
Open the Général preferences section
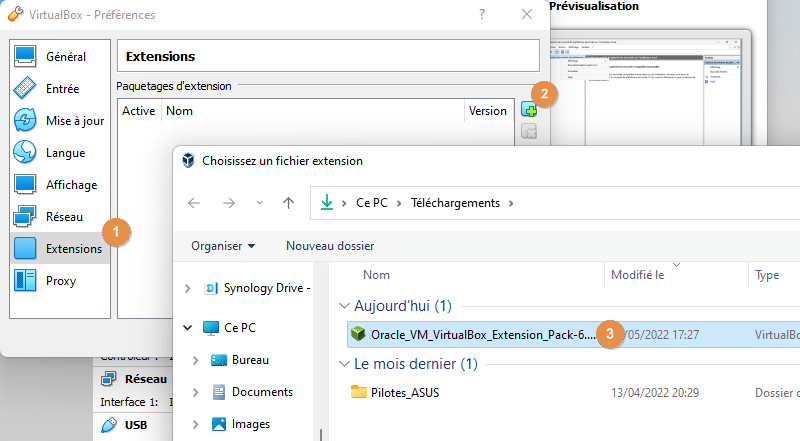(66, 57)
